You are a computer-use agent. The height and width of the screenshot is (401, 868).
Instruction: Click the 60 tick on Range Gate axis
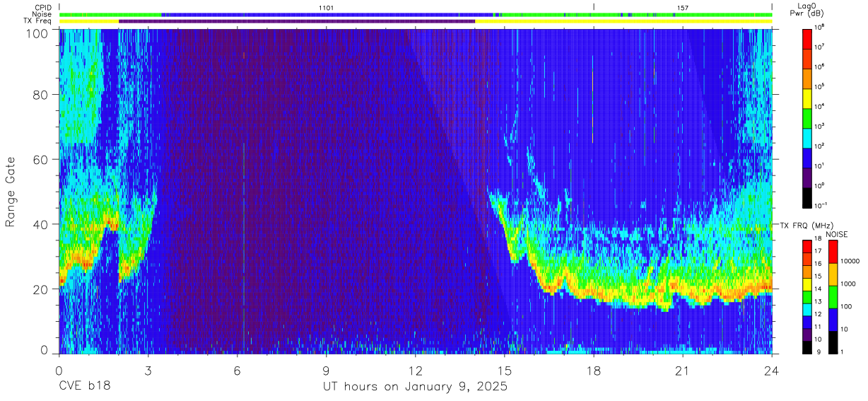pyautogui.click(x=41, y=160)
